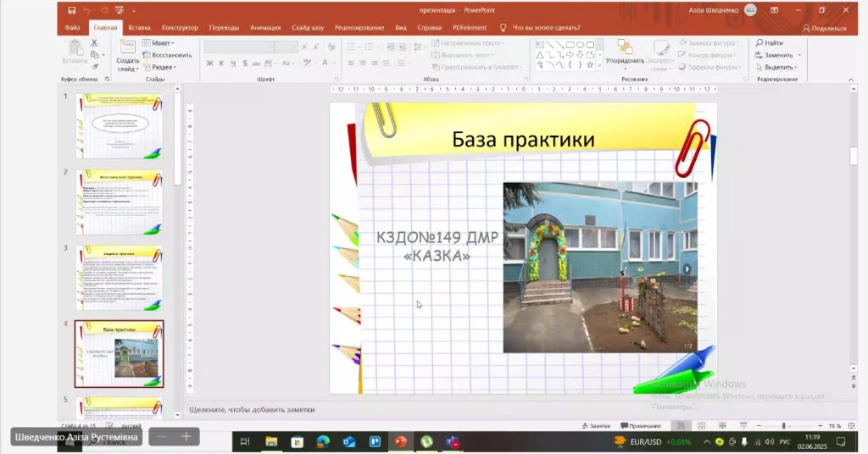Select slide 3 thumbnail

(119, 278)
